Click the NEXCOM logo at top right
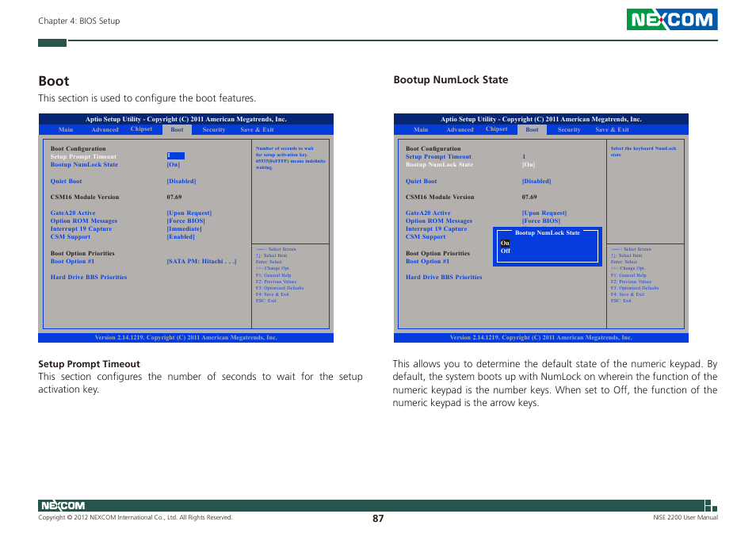Image resolution: width=756 pixels, height=533 pixels. (672, 19)
